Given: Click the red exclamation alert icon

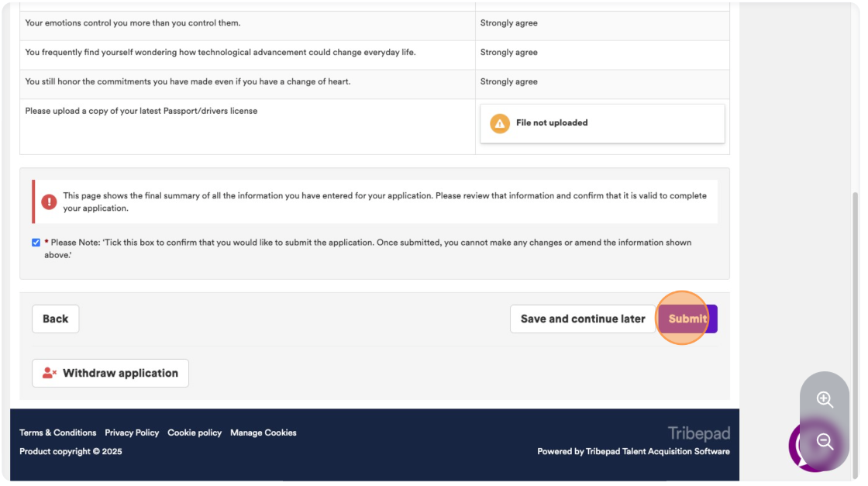Looking at the screenshot, I should pos(50,203).
